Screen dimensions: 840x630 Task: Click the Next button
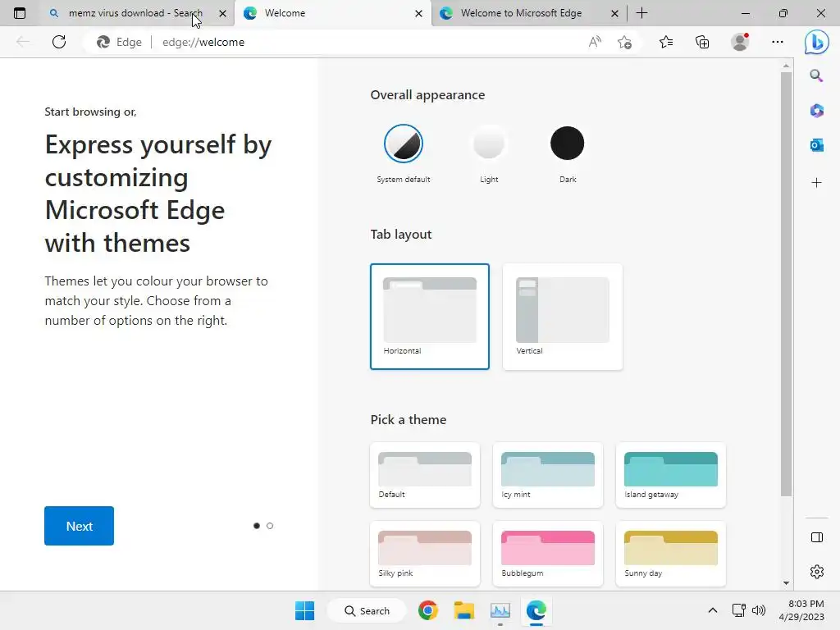click(x=80, y=526)
